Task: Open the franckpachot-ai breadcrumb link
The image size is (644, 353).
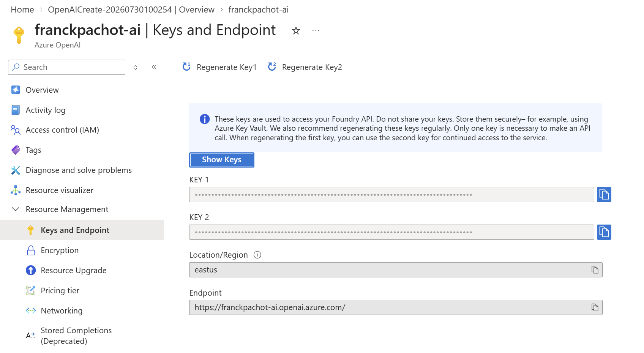Action: pyautogui.click(x=258, y=10)
